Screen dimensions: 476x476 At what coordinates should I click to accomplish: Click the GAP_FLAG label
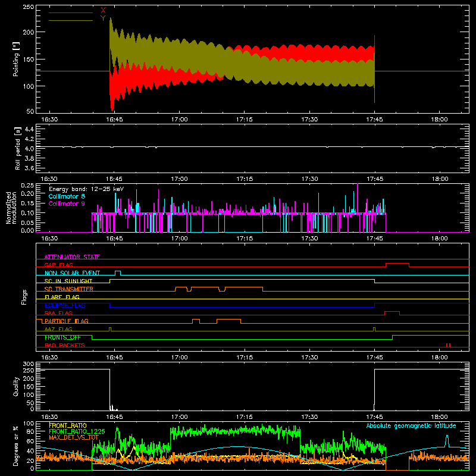pyautogui.click(x=59, y=265)
